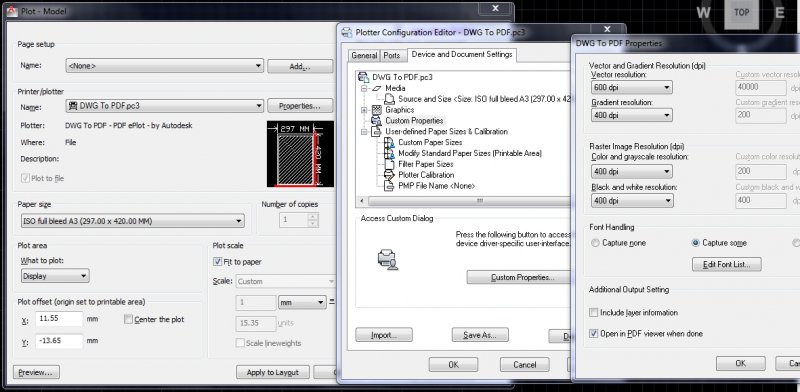Open Vector resolution dropdown
Screen dimensions: 800x392
coord(632,88)
